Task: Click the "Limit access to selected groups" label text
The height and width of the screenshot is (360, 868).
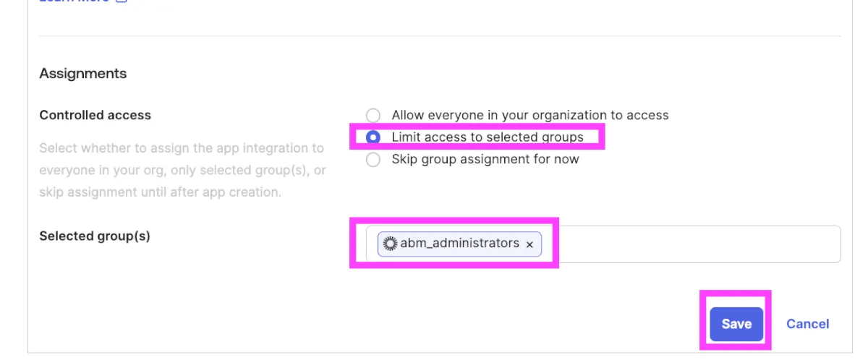Action: [x=487, y=137]
